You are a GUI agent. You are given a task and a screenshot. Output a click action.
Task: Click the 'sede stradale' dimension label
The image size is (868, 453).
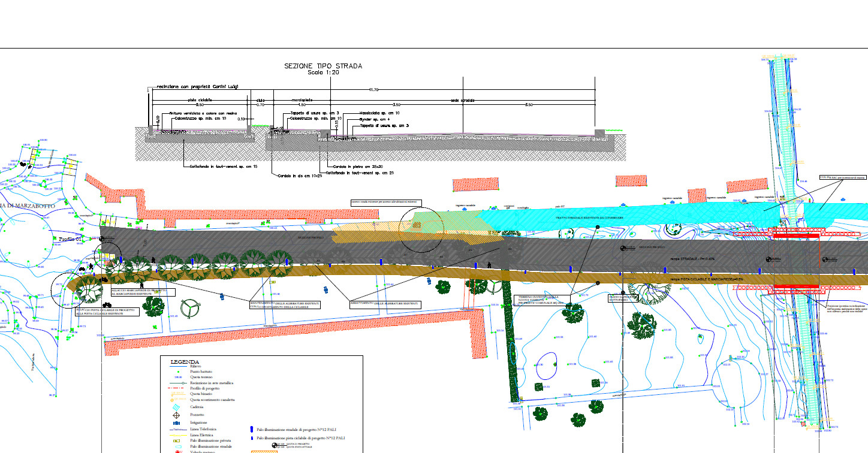462,100
